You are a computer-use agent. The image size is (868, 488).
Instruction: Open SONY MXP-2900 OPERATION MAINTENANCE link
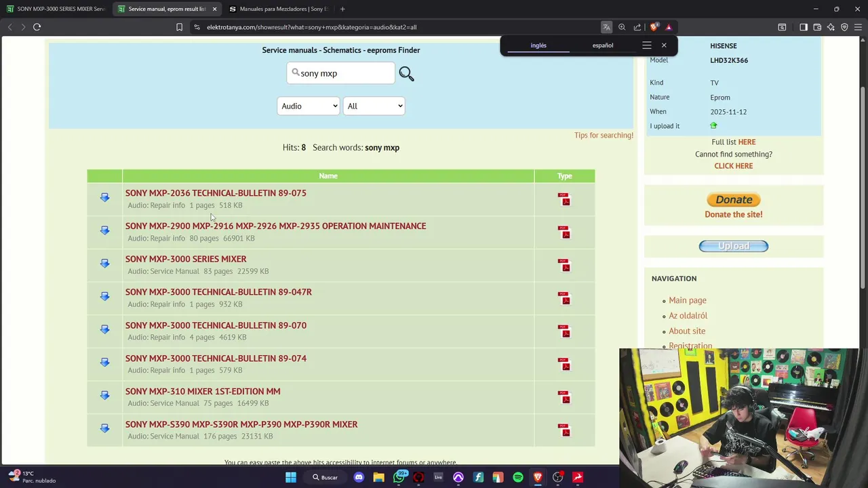coord(275,226)
